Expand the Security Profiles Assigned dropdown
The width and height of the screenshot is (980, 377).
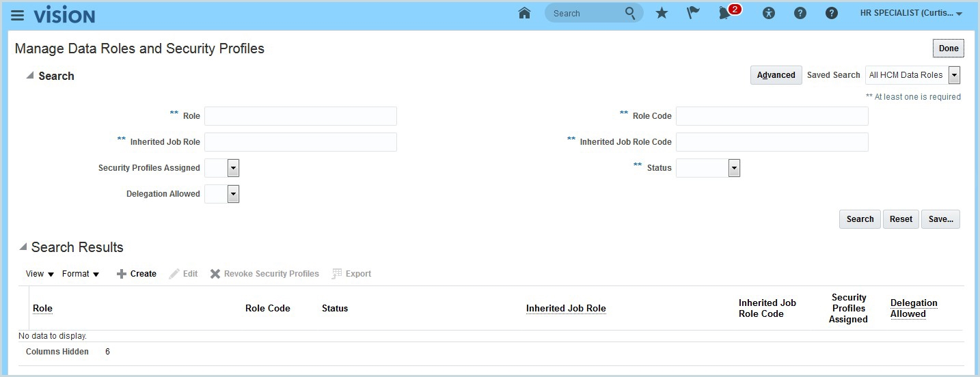pos(233,168)
